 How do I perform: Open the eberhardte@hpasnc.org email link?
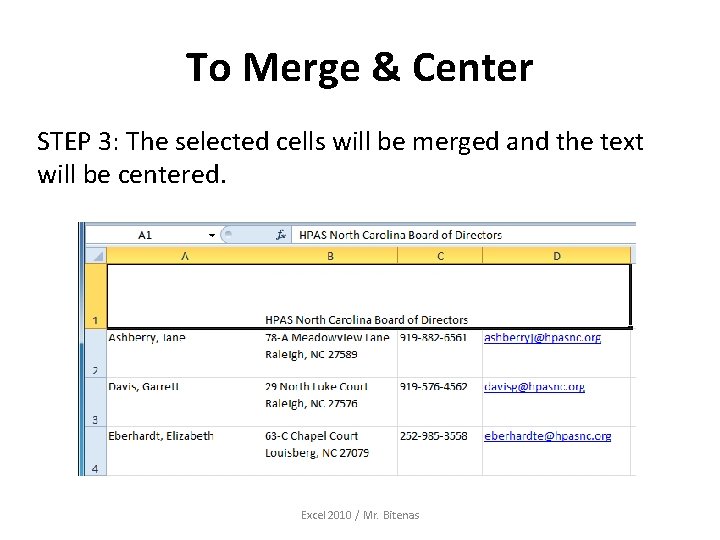click(x=547, y=436)
